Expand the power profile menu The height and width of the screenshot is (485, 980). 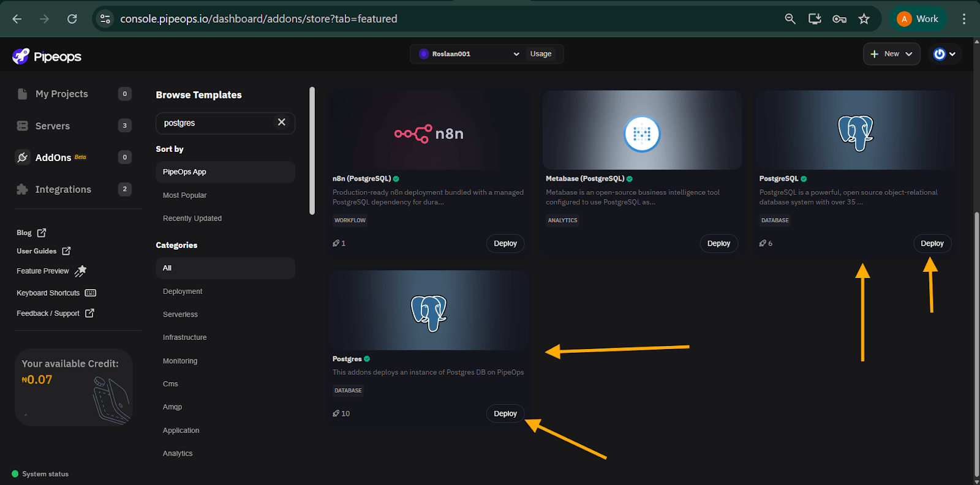point(944,54)
